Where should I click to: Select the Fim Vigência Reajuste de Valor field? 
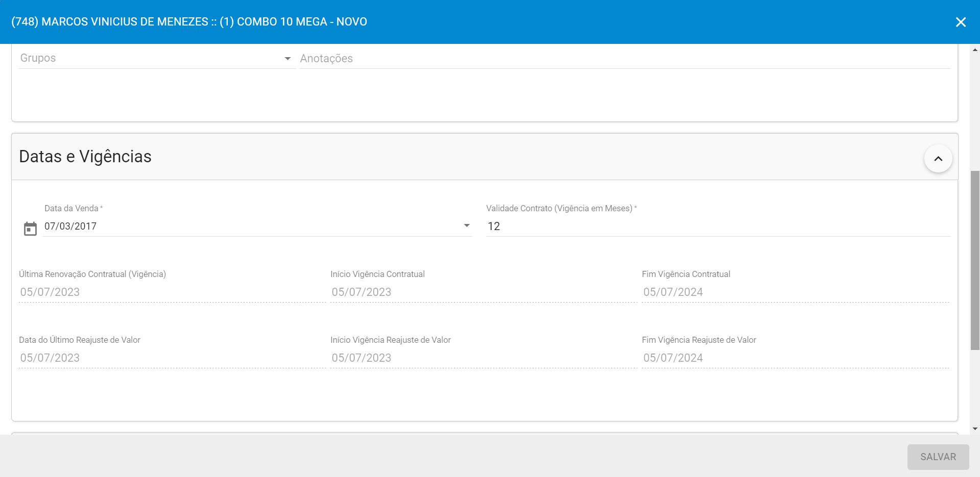point(795,358)
